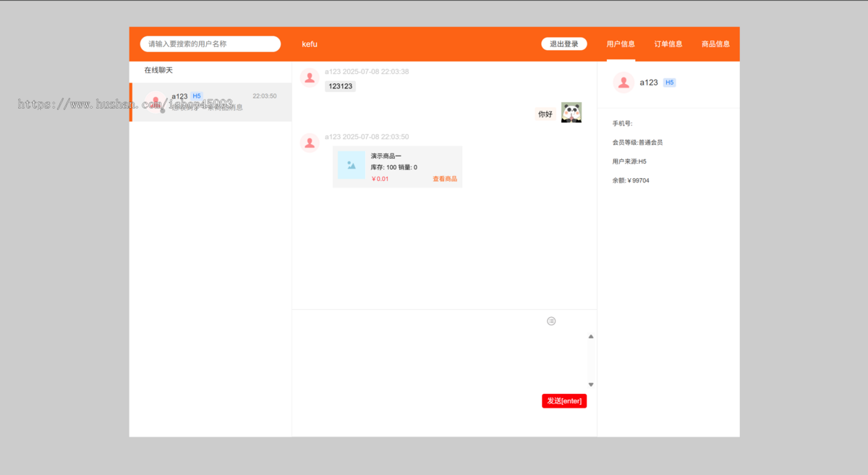The height and width of the screenshot is (475, 868).
Task: Open the 商品信息 tab
Action: 715,44
